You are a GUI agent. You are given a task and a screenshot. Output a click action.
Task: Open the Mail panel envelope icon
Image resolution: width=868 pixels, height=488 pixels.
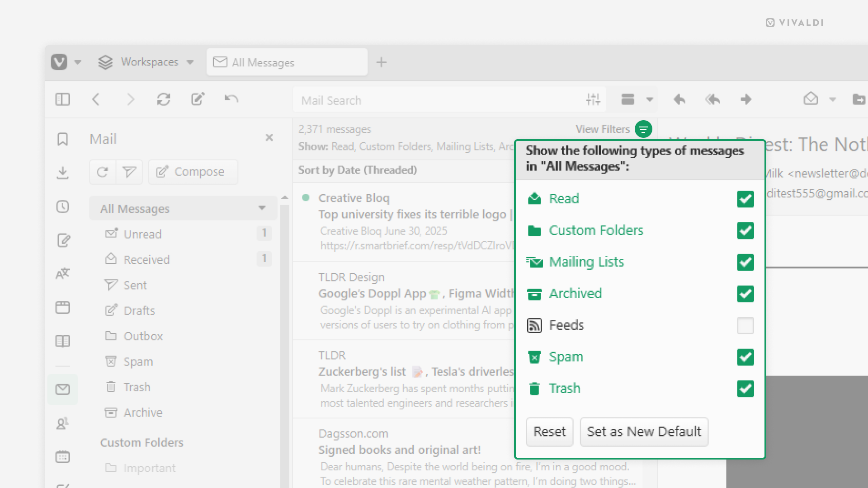pos(63,389)
